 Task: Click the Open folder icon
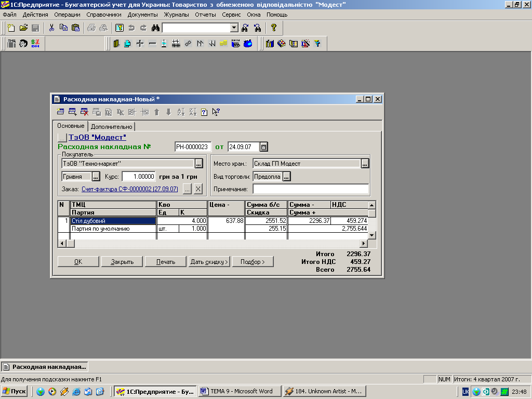point(23,28)
